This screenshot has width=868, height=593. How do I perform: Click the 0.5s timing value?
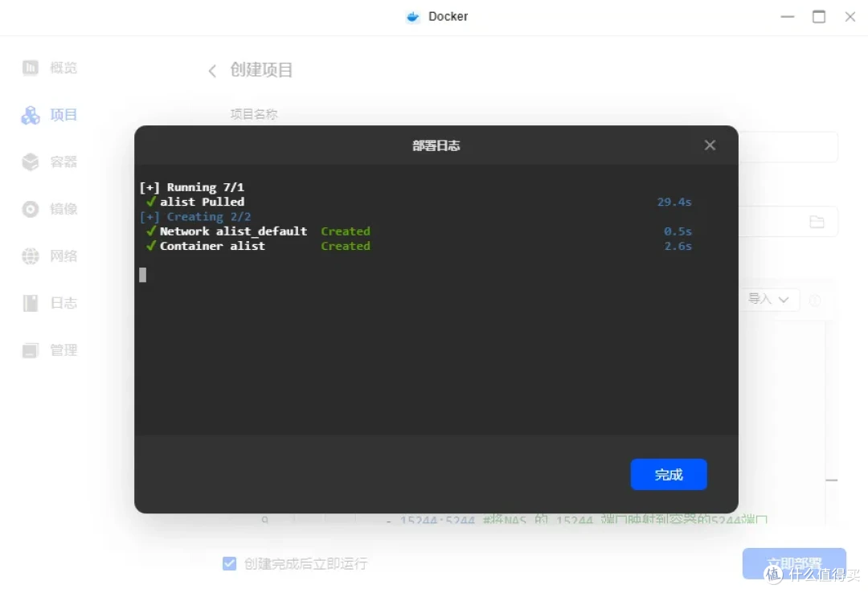678,231
